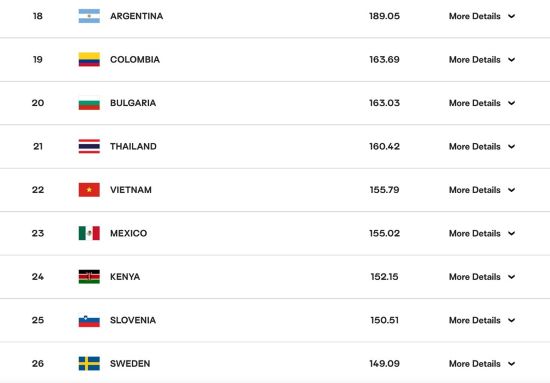Open More Details link for Vietnam
The height and width of the screenshot is (383, 550).
(475, 190)
